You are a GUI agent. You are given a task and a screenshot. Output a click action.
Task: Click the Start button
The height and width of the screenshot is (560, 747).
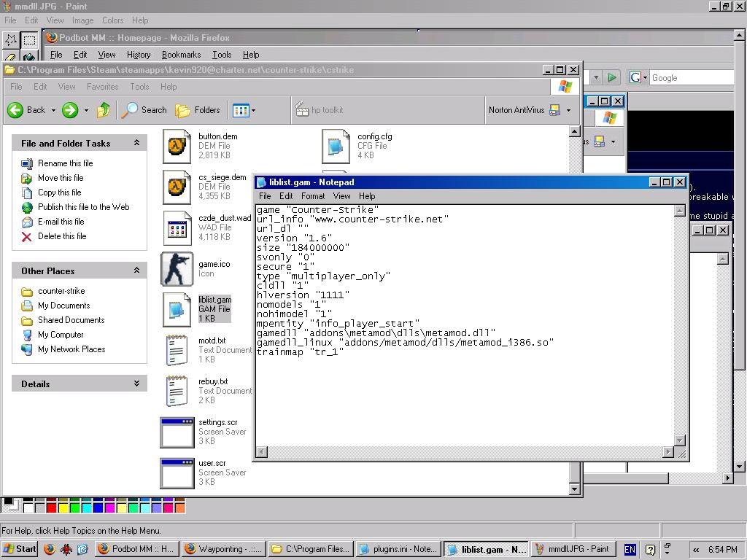click(x=20, y=549)
